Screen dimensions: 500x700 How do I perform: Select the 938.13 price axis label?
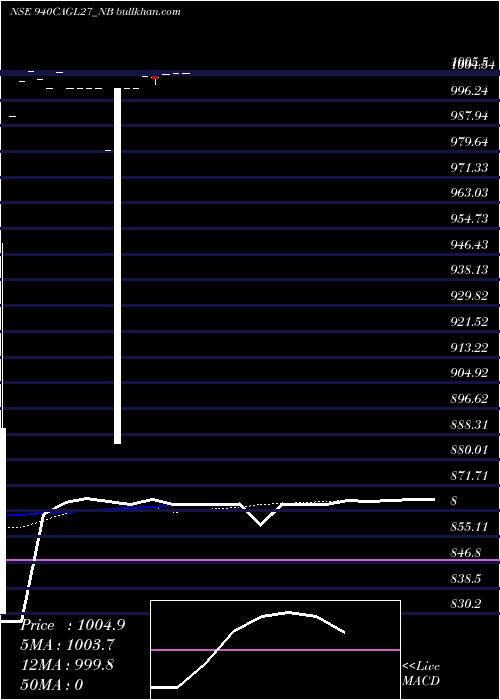469,271
